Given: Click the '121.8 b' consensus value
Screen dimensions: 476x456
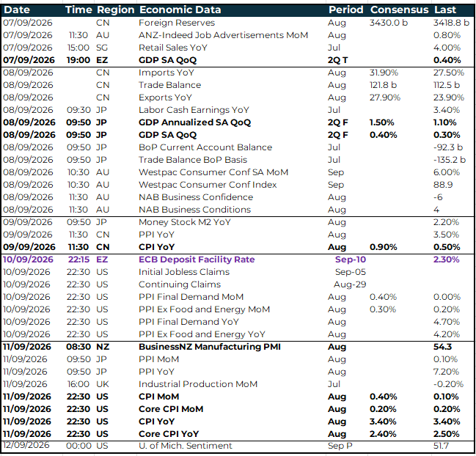Looking at the screenshot, I should (x=383, y=85).
